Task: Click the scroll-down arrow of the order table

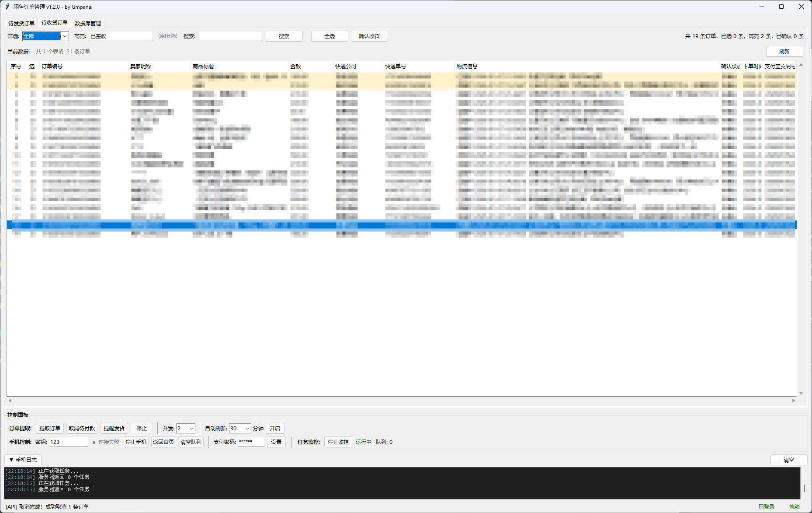Action: pyautogui.click(x=801, y=393)
